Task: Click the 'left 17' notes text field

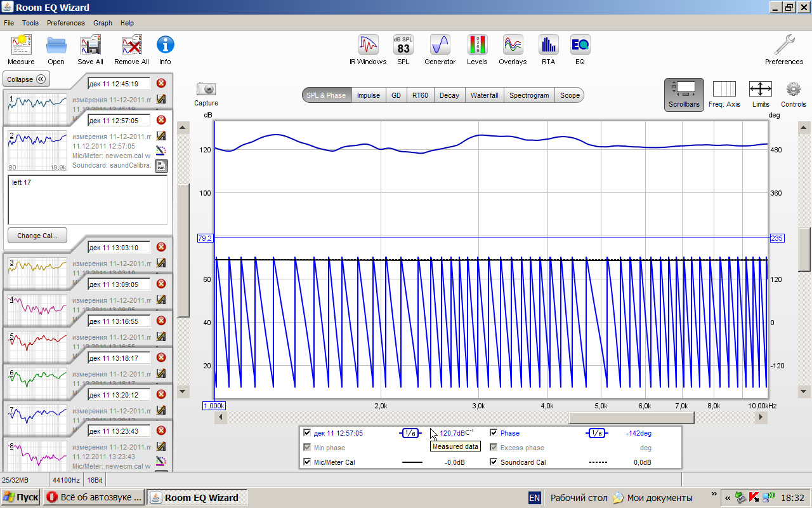Action: [x=88, y=199]
